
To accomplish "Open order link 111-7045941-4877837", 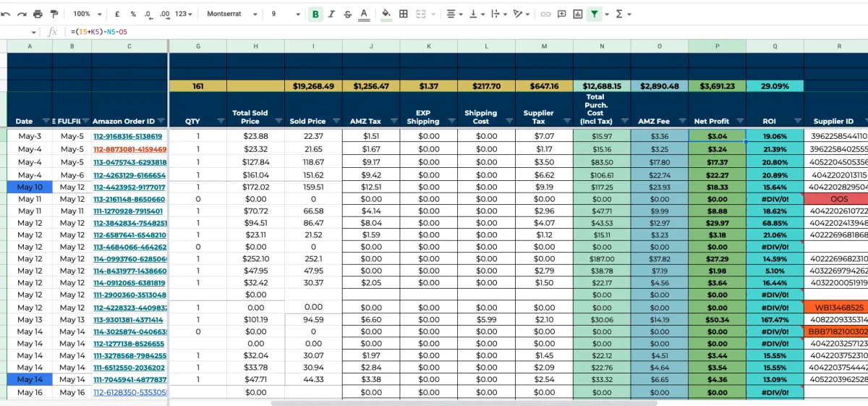I will (130, 379).
